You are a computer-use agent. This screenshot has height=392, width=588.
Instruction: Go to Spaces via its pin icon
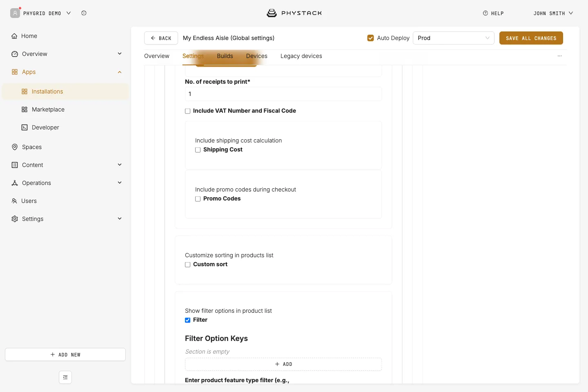point(15,147)
